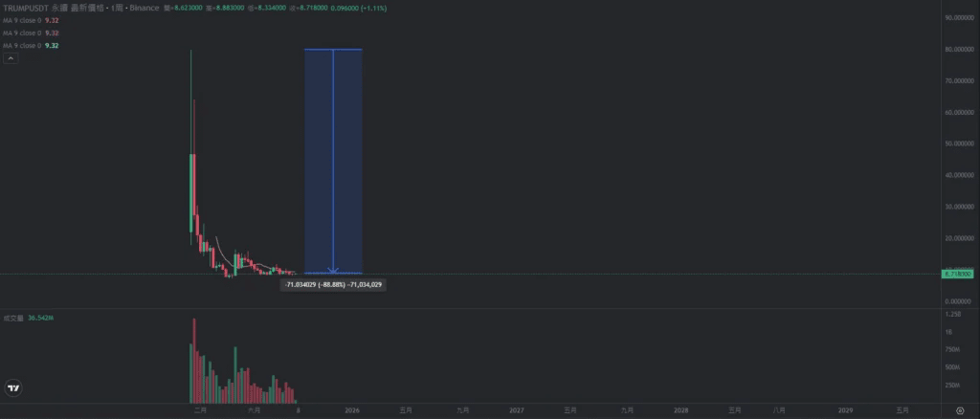Click the 八月 time axis label
980x419 pixels.
(779, 410)
